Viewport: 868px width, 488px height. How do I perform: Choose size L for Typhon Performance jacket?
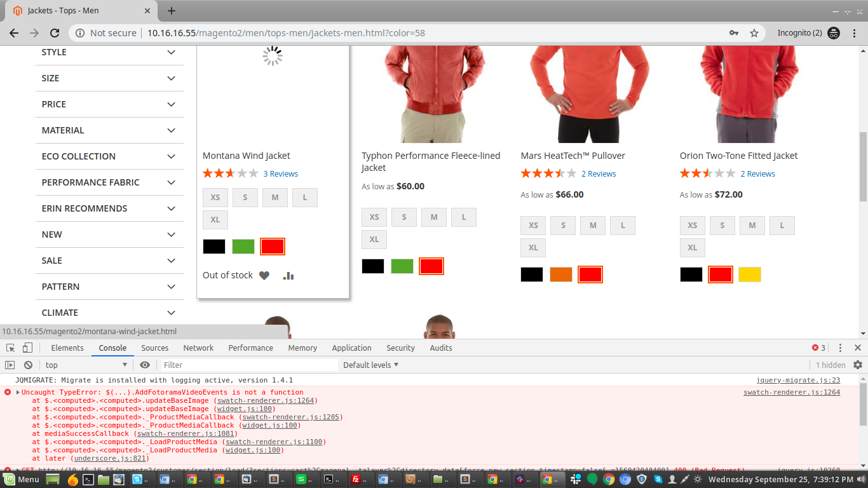pos(464,217)
